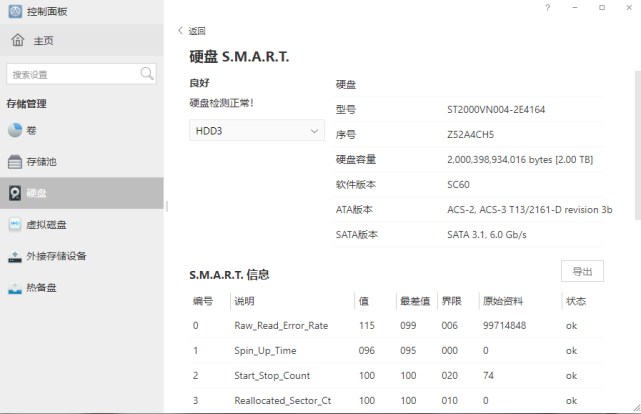641x414 pixels.
Task: Click the help question mark icon
Action: tap(548, 7)
